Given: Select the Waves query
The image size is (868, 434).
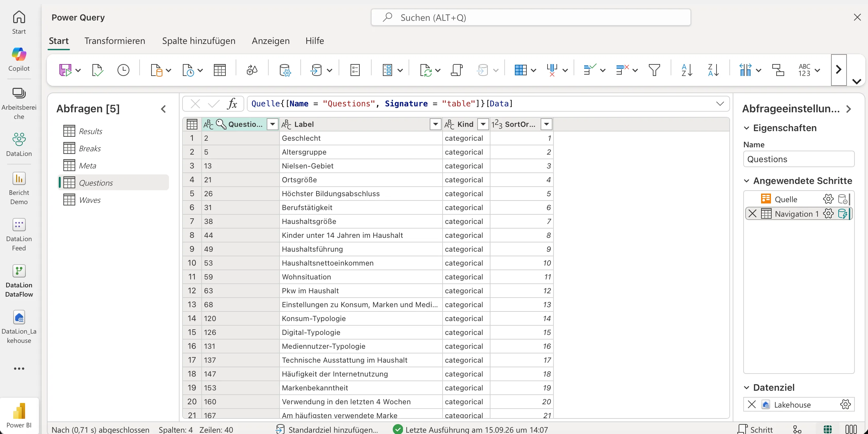Looking at the screenshot, I should coord(114,200).
